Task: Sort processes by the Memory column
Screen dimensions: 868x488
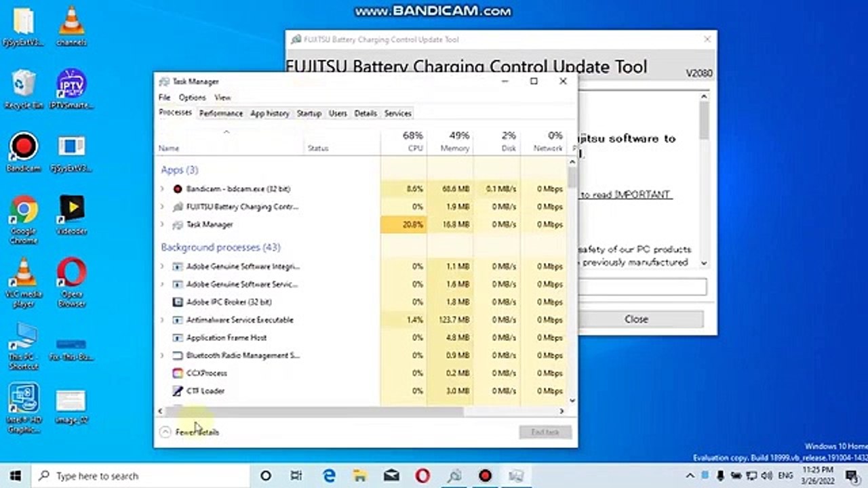Action: (x=450, y=141)
